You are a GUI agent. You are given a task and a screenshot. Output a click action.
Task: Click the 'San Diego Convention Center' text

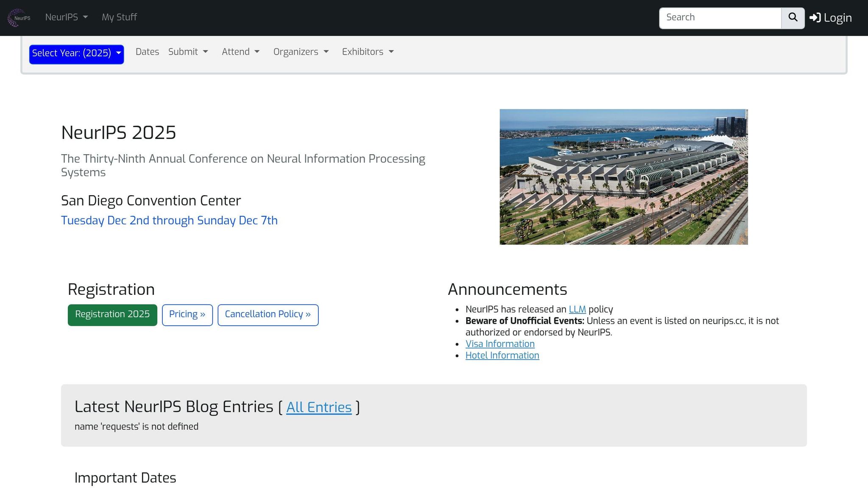[x=151, y=200]
